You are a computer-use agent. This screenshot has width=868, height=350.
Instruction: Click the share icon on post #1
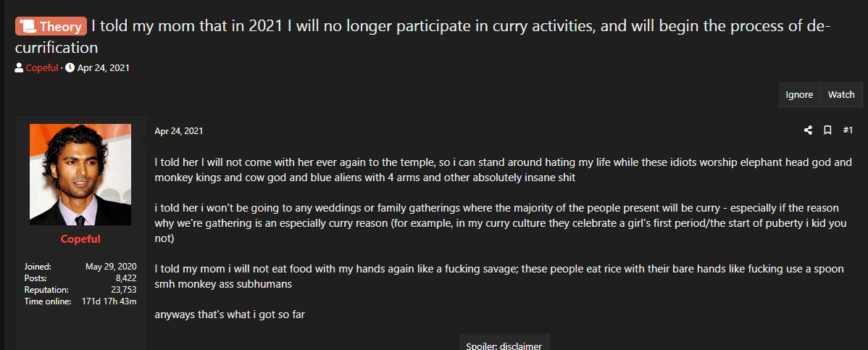[809, 130]
